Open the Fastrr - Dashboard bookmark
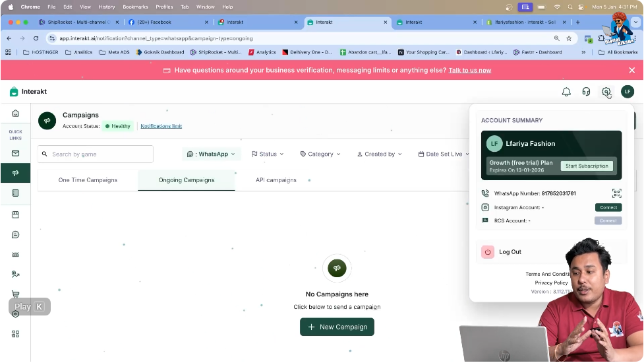Screen dimensions: 644x363 [x=538, y=52]
